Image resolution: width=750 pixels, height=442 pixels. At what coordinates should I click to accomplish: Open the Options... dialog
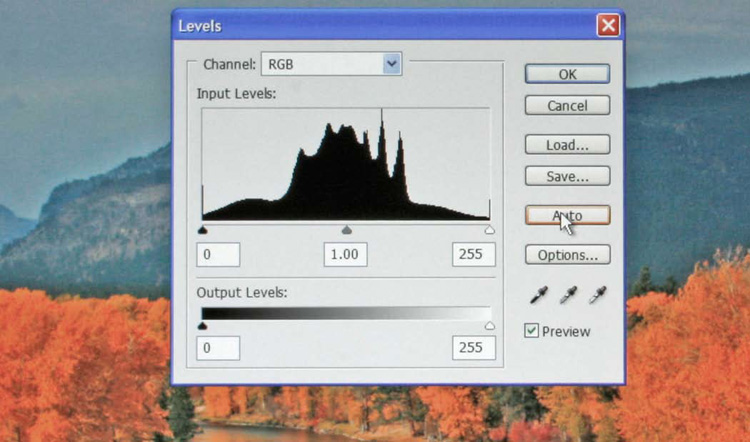[x=567, y=255]
